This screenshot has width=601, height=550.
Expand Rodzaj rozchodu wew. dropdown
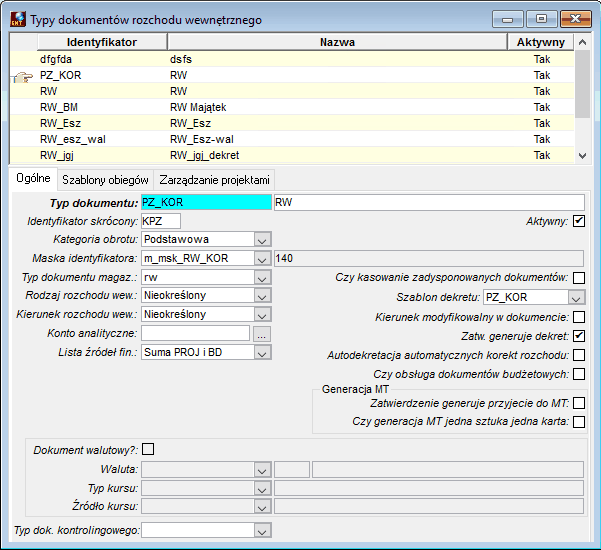(x=262, y=296)
